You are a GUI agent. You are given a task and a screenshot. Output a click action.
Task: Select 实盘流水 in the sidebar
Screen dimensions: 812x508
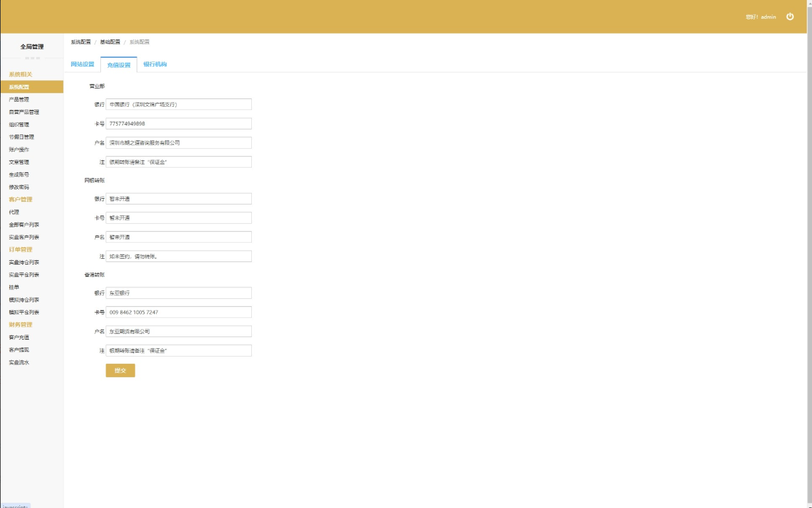point(19,362)
